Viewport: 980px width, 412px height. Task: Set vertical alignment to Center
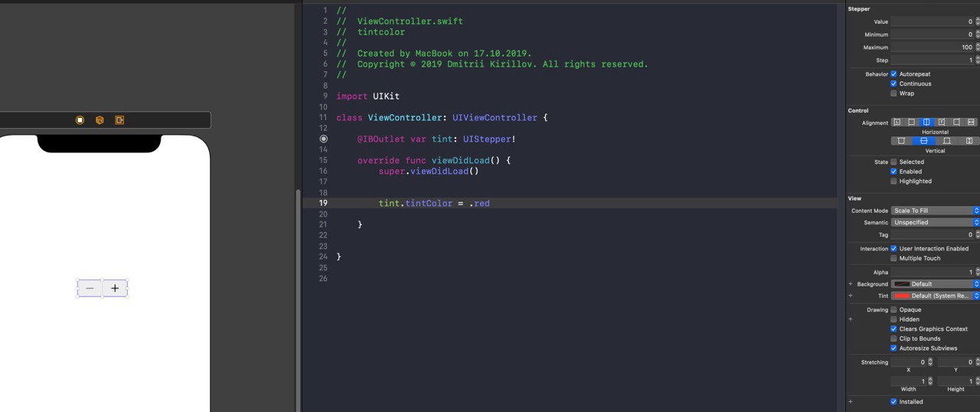(x=924, y=141)
